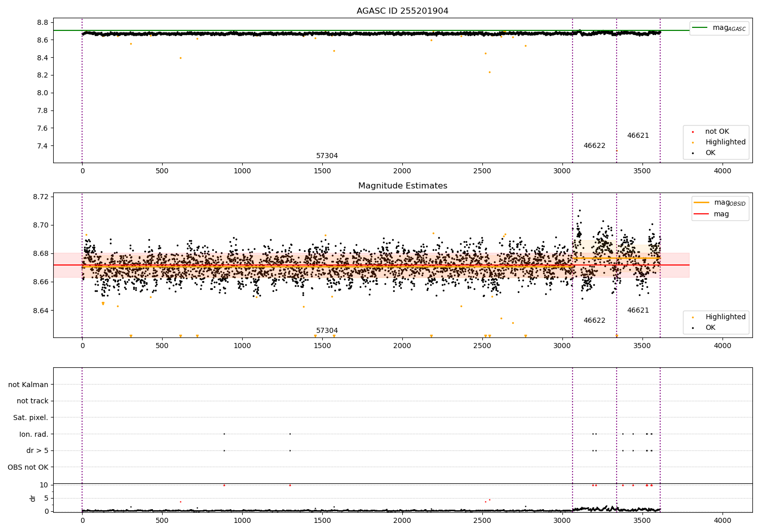Click the "not track" row label
This screenshot has height=532, width=760.
32,401
